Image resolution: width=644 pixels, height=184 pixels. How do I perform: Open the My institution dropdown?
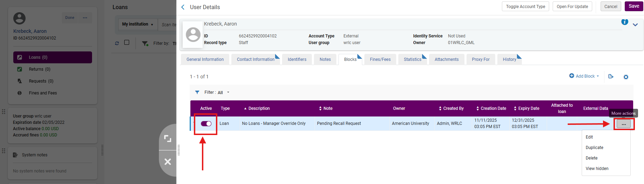pos(138,24)
